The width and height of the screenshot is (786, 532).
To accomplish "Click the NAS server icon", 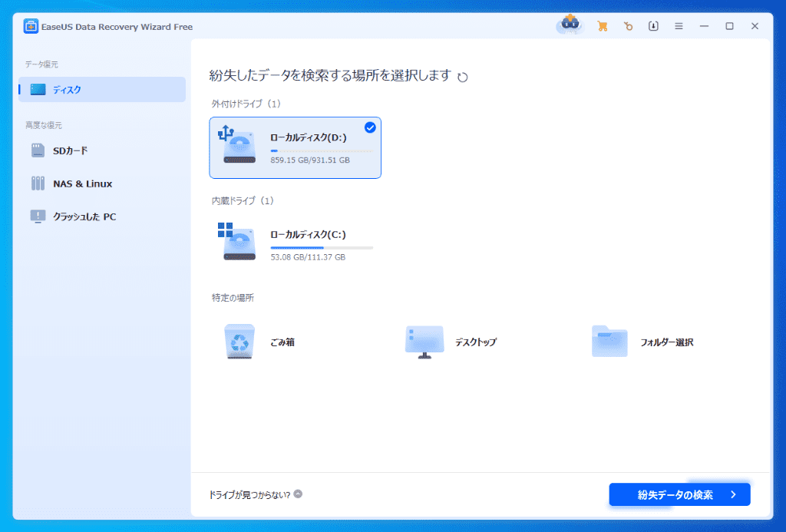I will pyautogui.click(x=38, y=183).
